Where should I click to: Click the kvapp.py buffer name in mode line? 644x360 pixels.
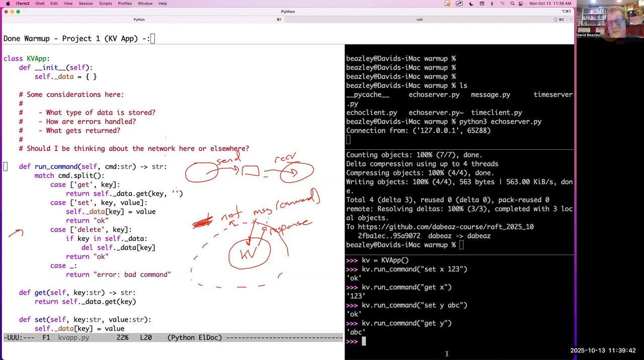click(x=73, y=337)
